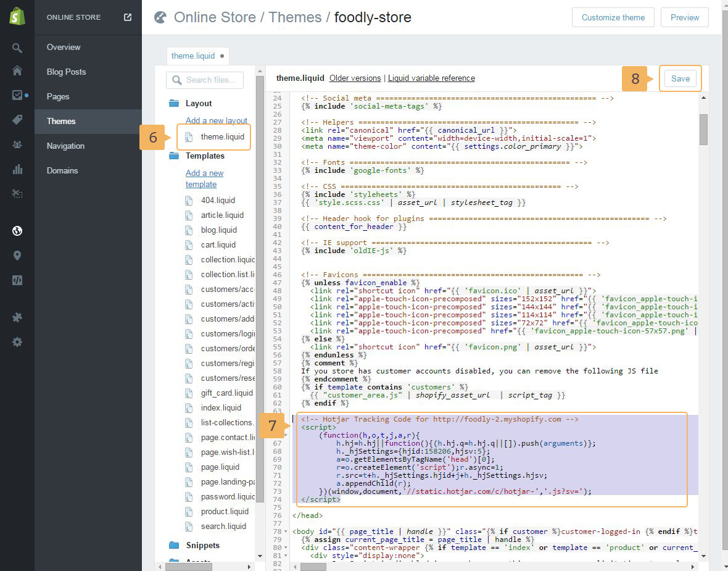Switch to the theme.liquid editor tab
The image size is (728, 571).
pyautogui.click(x=193, y=56)
